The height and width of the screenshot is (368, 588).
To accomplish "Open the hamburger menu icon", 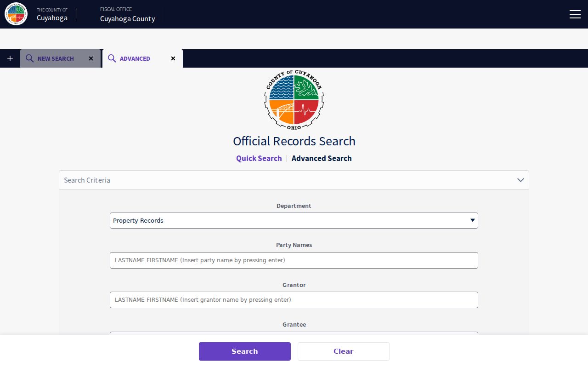I will tap(575, 14).
